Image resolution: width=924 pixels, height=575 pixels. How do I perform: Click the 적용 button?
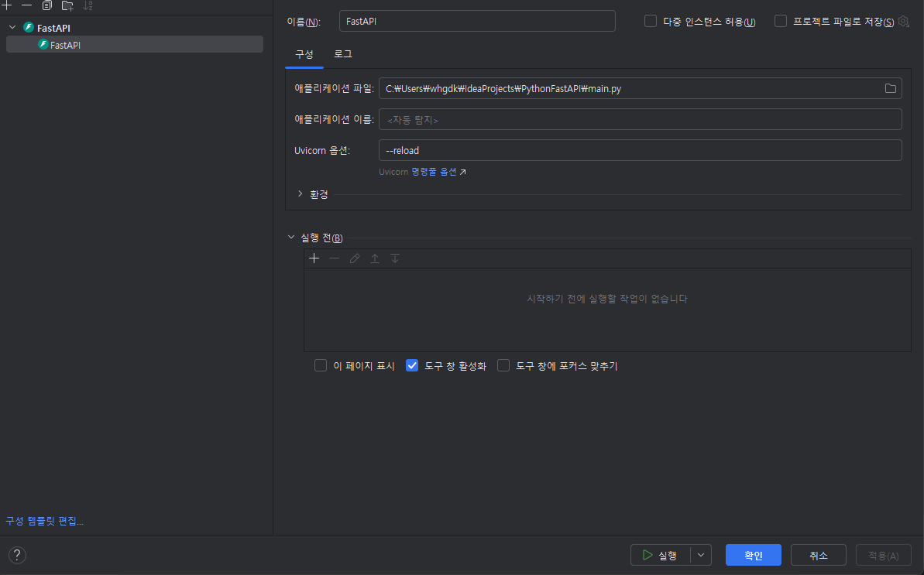click(884, 555)
